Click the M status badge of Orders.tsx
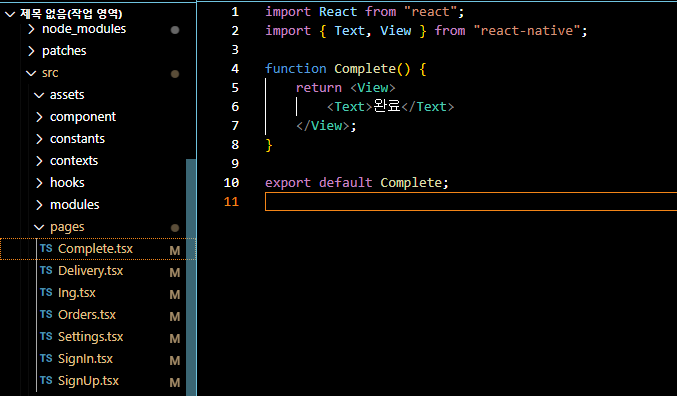677x396 pixels. 175,317
